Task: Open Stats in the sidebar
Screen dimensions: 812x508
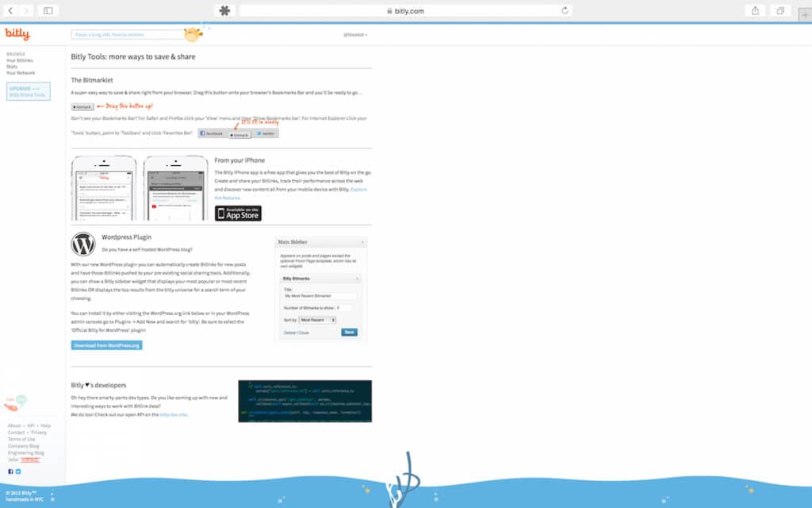Action: (12, 67)
